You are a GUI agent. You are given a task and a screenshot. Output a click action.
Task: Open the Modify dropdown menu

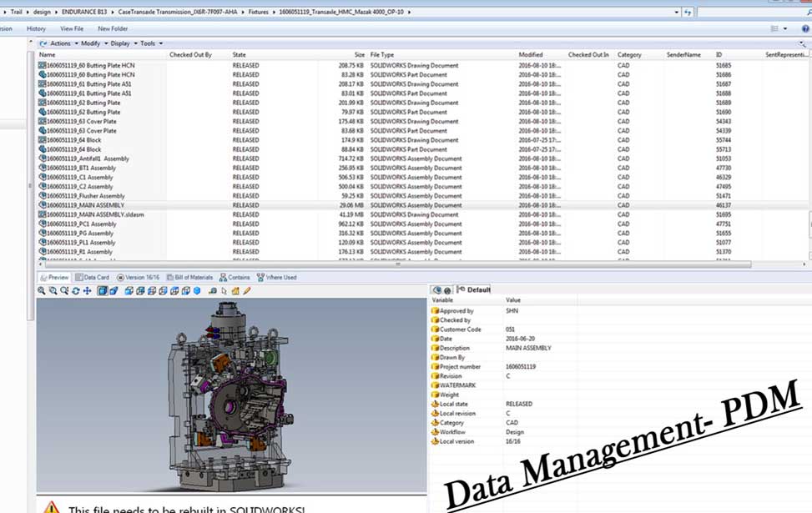(94, 43)
